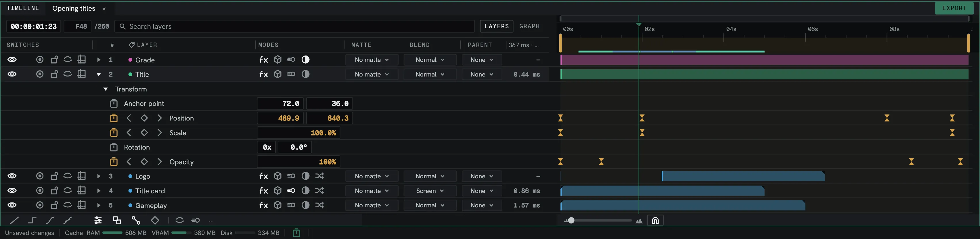Toggle motion blur on Title card layer
The image size is (980, 239).
(x=291, y=190)
